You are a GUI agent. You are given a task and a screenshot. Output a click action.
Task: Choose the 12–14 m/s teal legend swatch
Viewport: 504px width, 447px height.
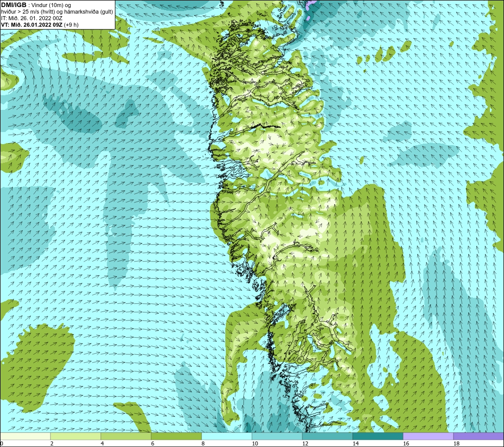327,436
